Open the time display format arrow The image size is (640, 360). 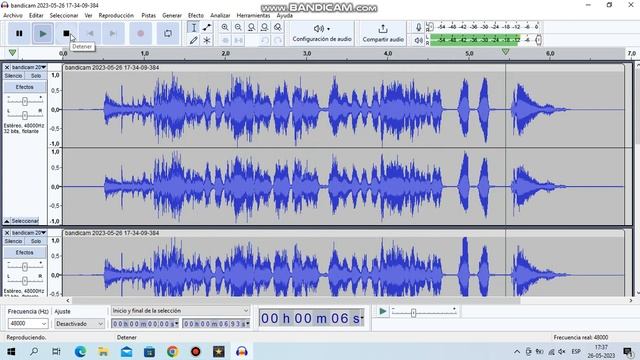(x=362, y=318)
